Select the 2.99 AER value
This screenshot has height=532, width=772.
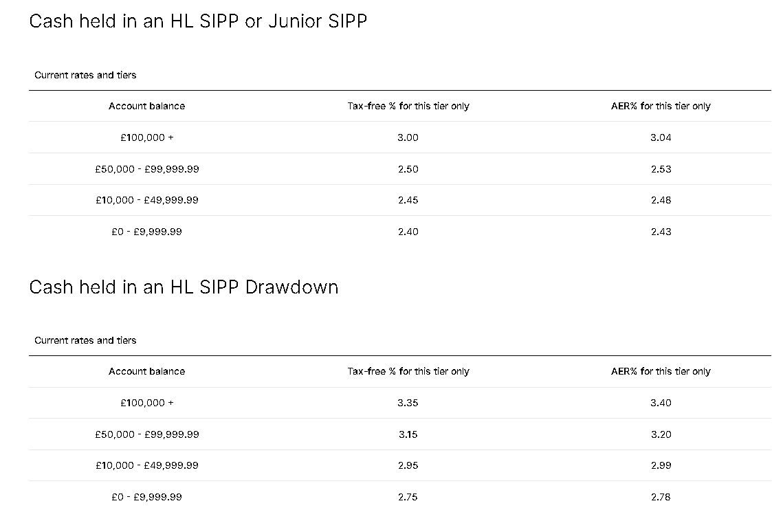coord(661,465)
